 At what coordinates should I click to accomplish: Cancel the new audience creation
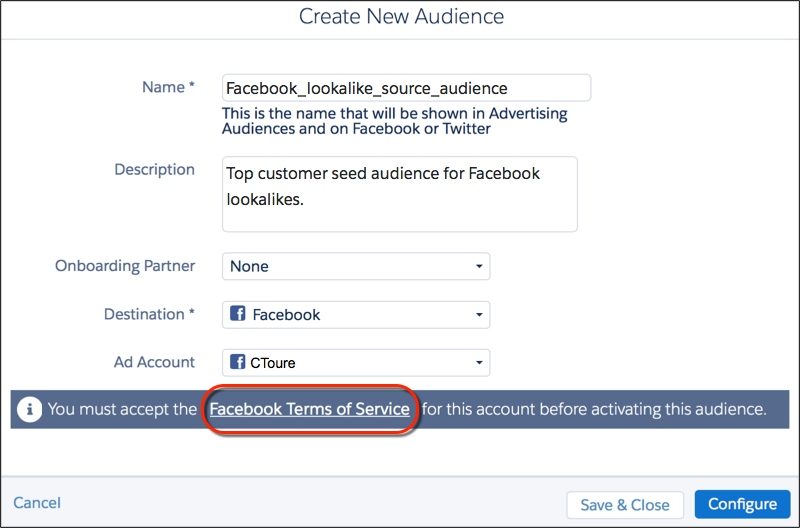coord(37,502)
